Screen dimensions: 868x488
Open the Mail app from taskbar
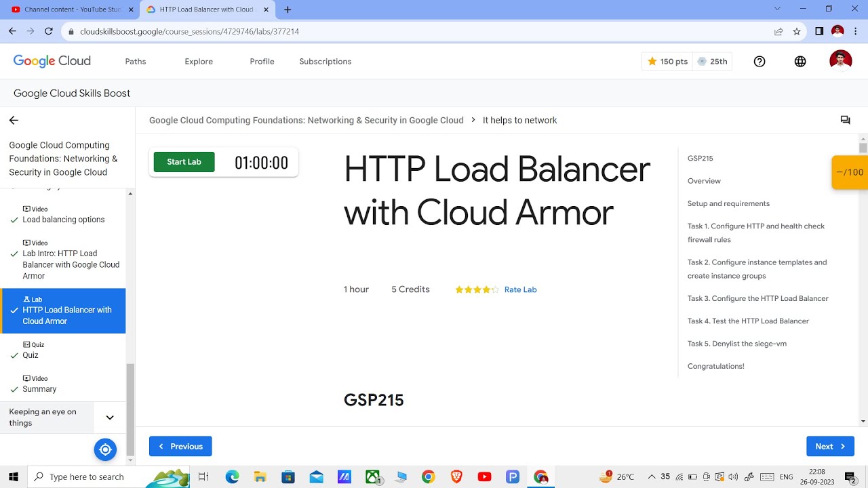[316, 476]
